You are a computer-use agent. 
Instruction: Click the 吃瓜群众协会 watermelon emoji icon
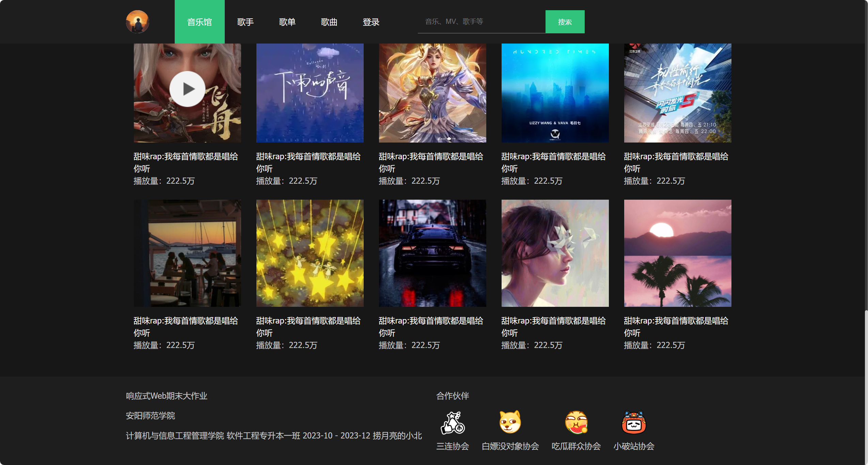(576, 422)
